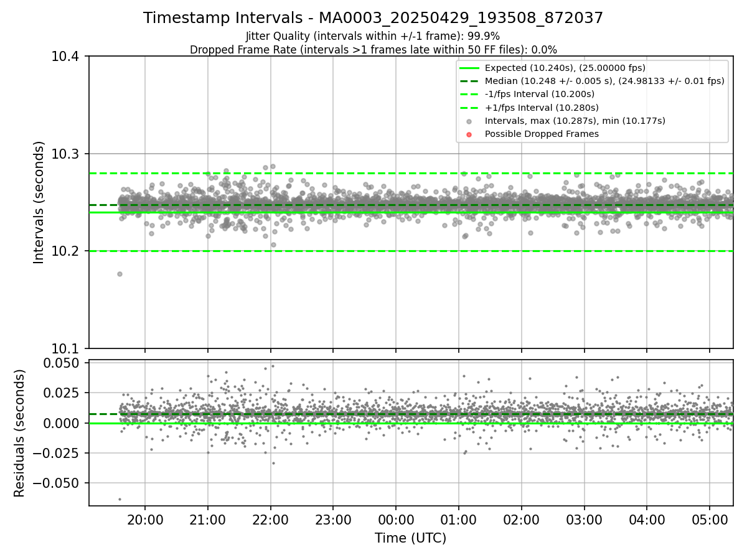Click the x-axis tick label '23:00'
Image resolution: width=747 pixels, height=560 pixels.
(333, 519)
